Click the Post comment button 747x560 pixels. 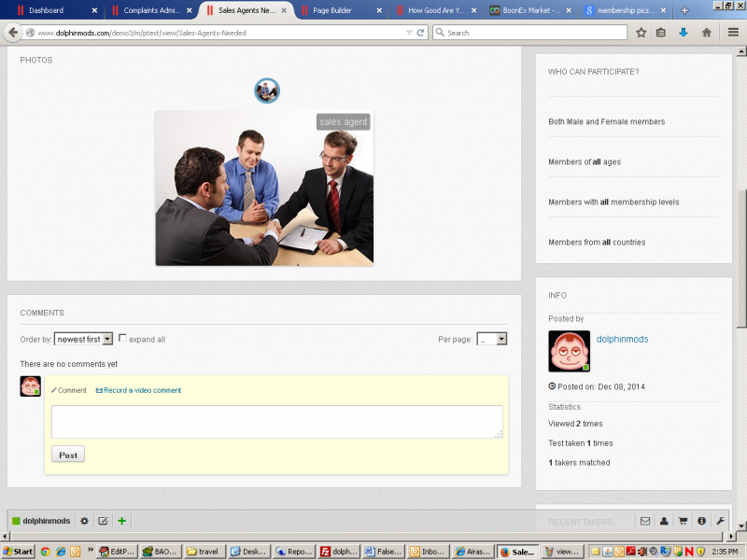(x=68, y=455)
